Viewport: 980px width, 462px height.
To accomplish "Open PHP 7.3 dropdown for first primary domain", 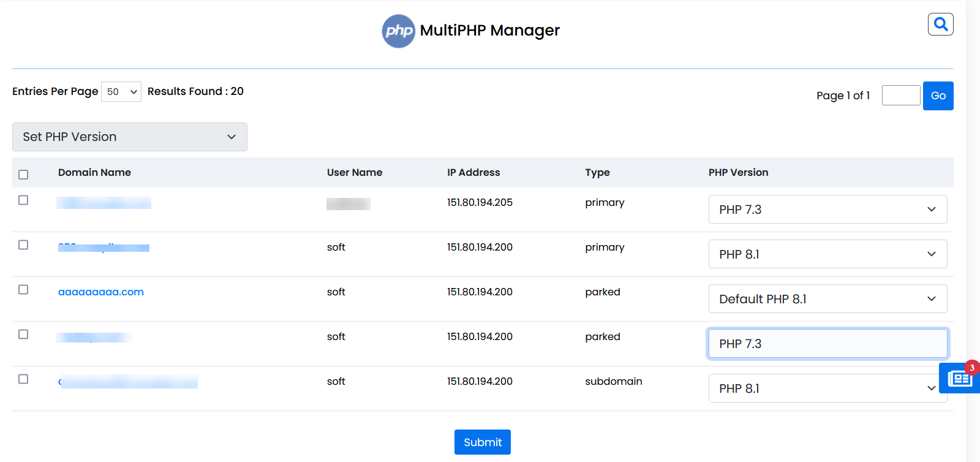I will 827,210.
